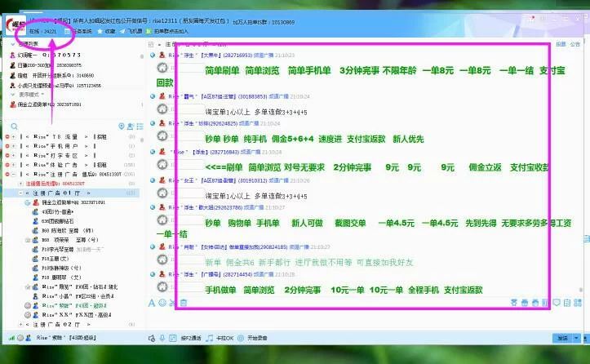Open the 收藏 favorites item in top bar

point(109,30)
